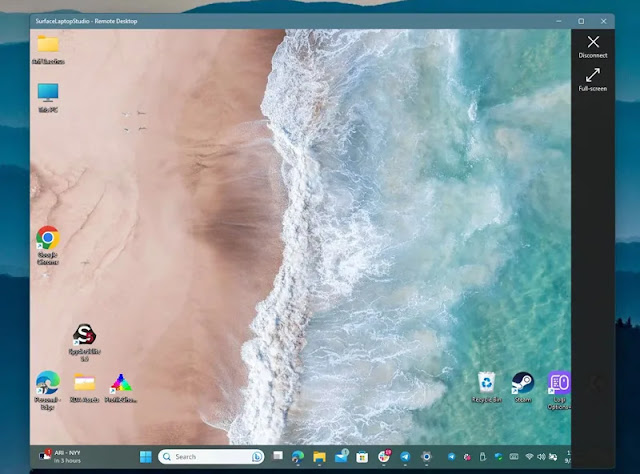Image resolution: width=640 pixels, height=474 pixels.
Task: Open the Settings gear in taskbar
Action: (x=427, y=456)
